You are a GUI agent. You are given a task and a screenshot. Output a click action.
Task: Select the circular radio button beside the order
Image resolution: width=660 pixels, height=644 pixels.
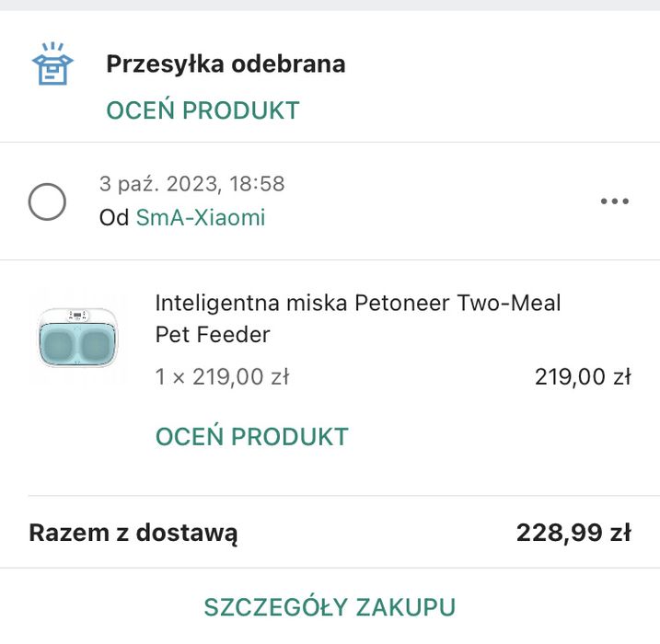(x=47, y=201)
